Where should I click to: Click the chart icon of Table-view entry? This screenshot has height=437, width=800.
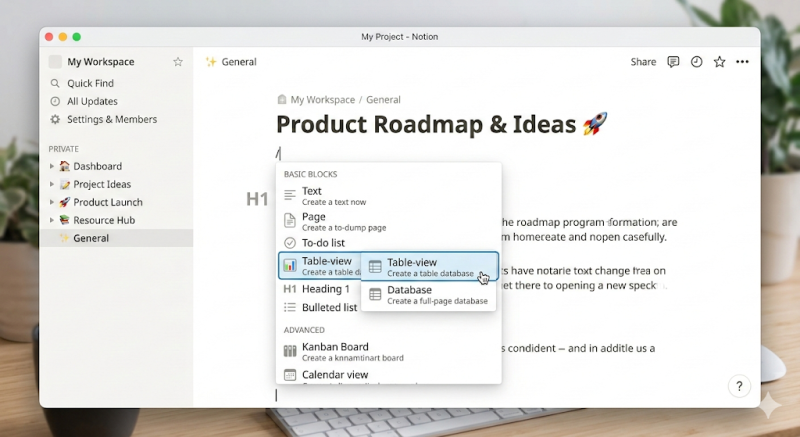click(x=290, y=265)
